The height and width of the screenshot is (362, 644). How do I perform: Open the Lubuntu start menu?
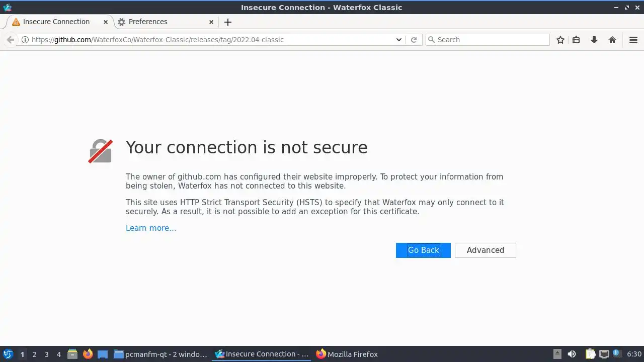coord(8,354)
